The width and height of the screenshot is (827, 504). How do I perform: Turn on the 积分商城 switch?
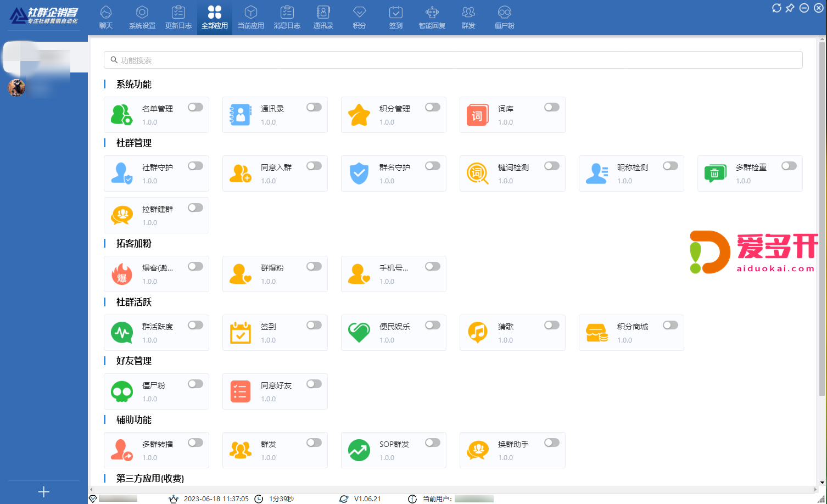click(670, 325)
